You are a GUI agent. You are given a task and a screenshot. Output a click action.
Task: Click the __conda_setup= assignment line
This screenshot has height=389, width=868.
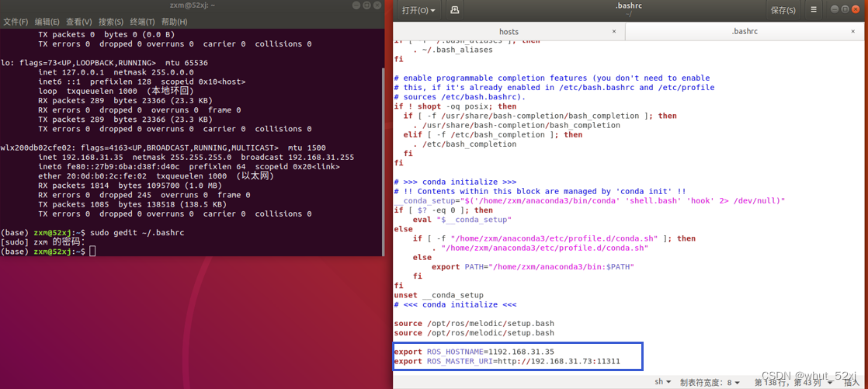tap(589, 201)
